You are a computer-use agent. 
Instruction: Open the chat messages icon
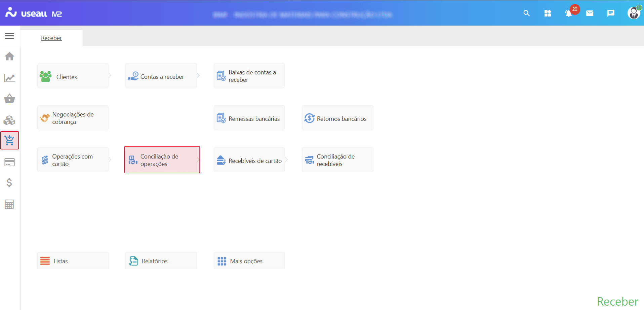[611, 13]
